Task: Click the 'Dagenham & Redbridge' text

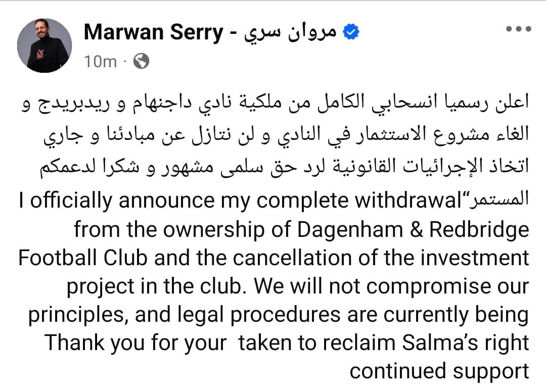Action: coord(413,229)
